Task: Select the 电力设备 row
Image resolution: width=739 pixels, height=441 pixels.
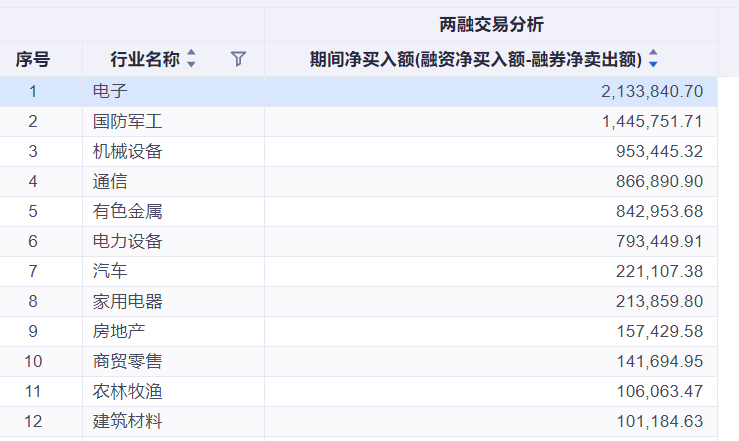Action: click(359, 242)
